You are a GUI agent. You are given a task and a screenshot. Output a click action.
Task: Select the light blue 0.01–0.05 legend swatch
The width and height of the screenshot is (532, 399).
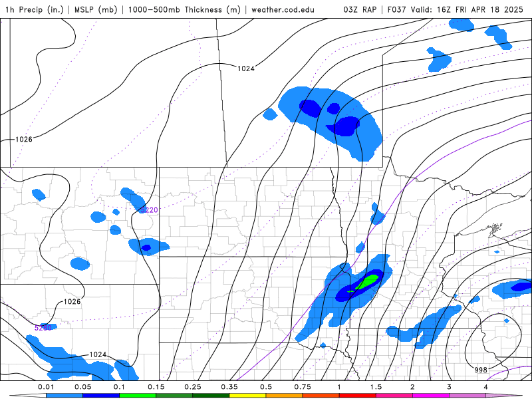coord(65,396)
